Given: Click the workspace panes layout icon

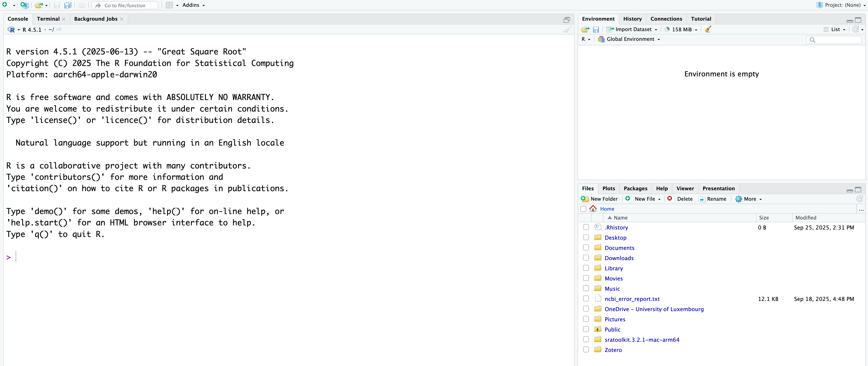Looking at the screenshot, I should pos(169,5).
